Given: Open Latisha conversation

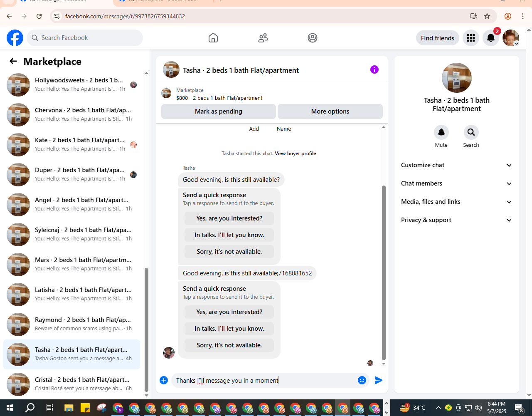Looking at the screenshot, I should click(x=71, y=295).
